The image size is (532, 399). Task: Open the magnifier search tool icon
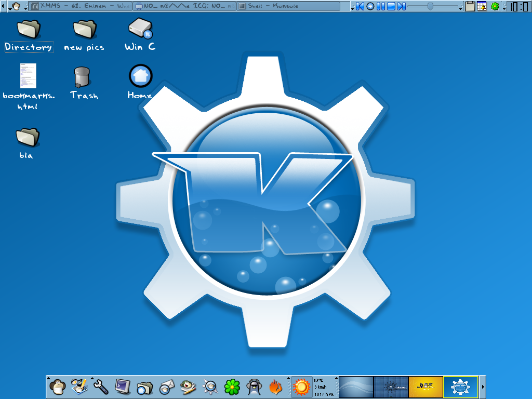(210, 388)
